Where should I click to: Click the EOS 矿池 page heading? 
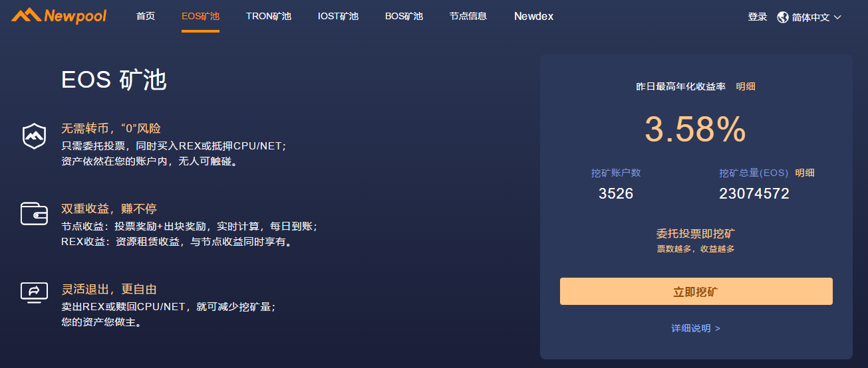pos(114,80)
